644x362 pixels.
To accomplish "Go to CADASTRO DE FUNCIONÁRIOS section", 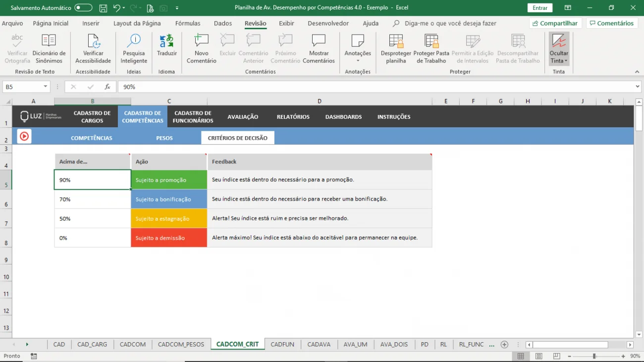I will [x=193, y=117].
